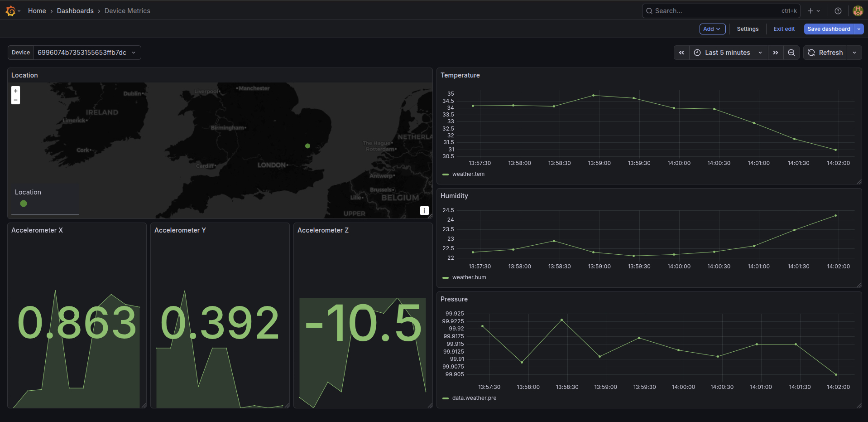Toggle weather.hum series in legend
The image size is (868, 422).
469,277
